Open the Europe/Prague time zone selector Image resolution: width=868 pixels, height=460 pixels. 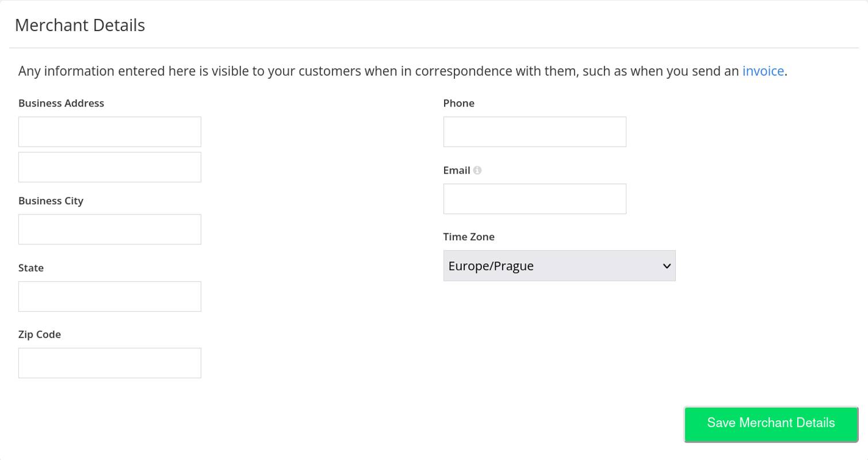(559, 266)
